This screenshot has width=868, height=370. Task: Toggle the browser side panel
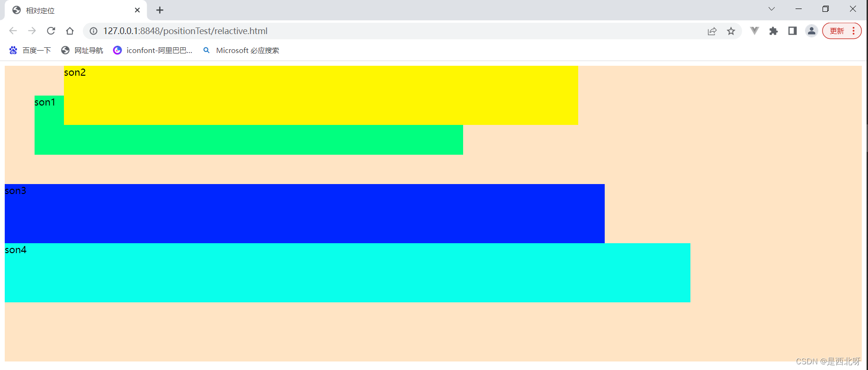coord(792,31)
